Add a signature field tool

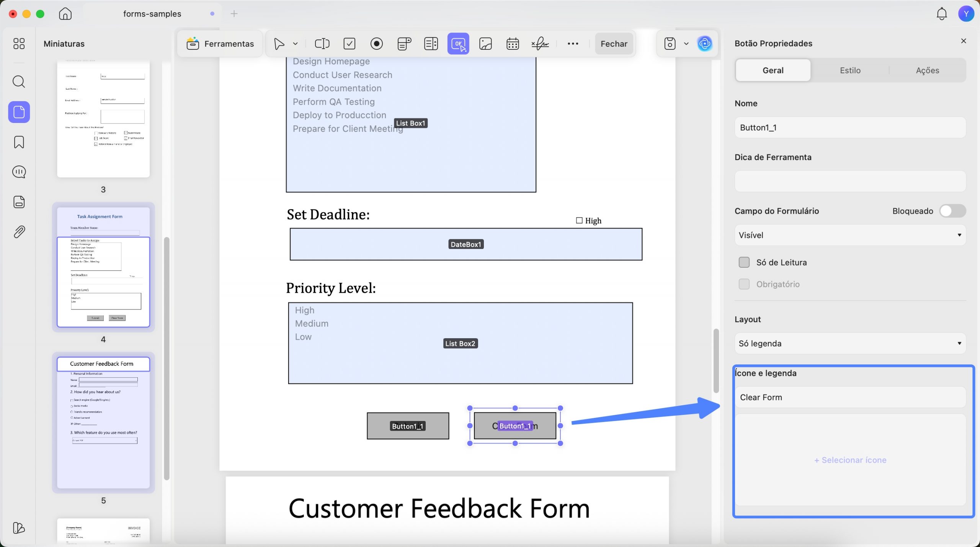pyautogui.click(x=540, y=44)
